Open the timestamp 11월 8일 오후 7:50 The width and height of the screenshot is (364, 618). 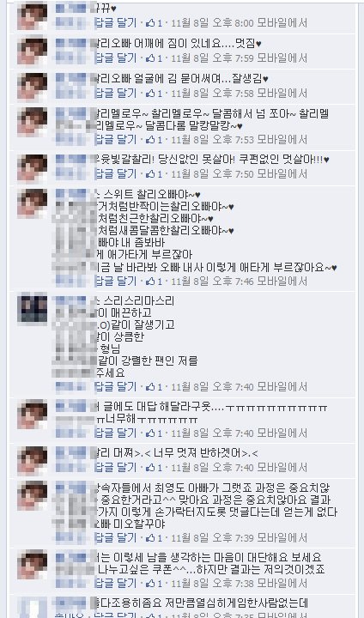(212, 173)
